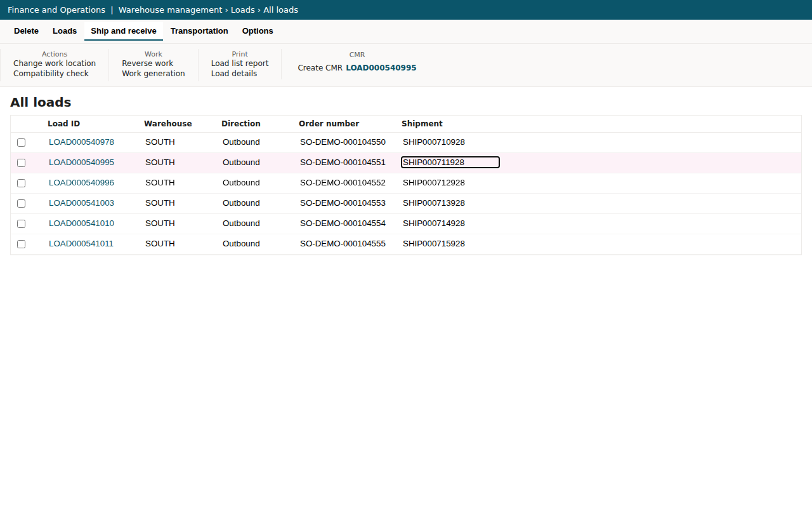Image resolution: width=812 pixels, height=508 pixels.
Task: Click the Warehouse column header
Action: pos(167,124)
